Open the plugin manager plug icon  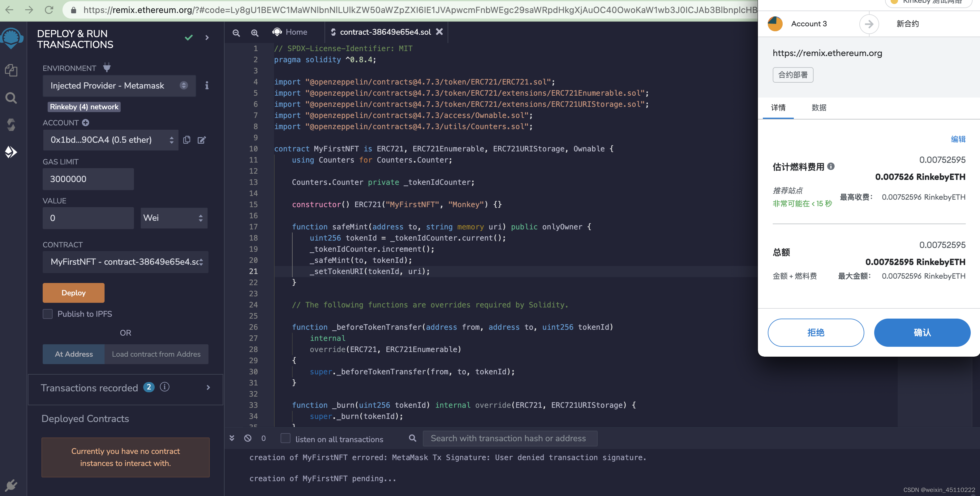tap(11, 485)
